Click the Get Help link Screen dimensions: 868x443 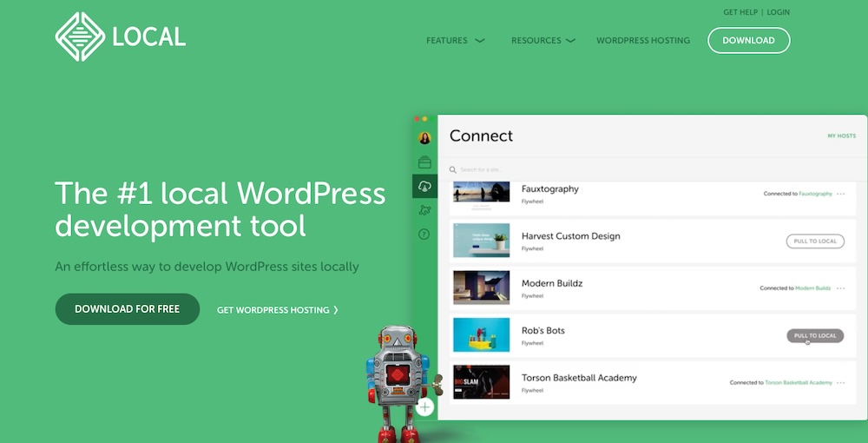tap(740, 12)
